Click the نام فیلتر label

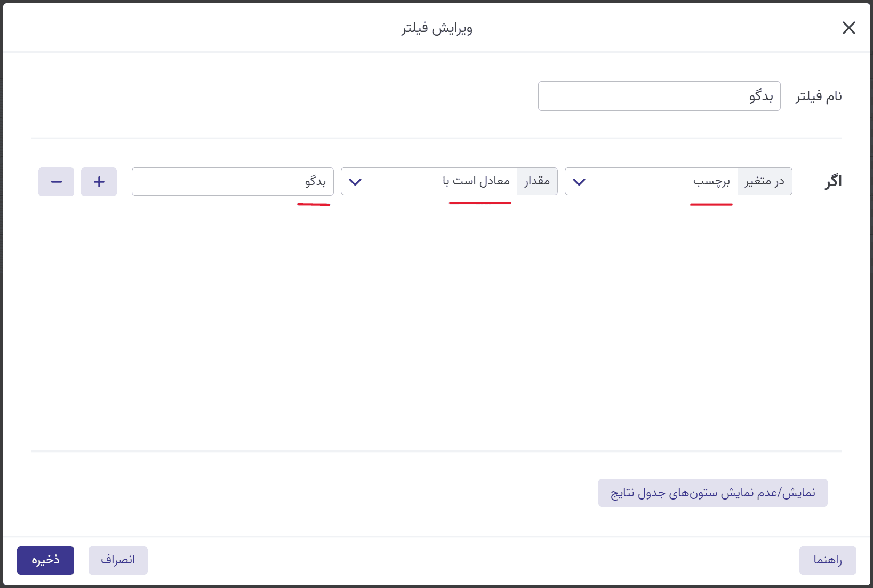point(819,96)
